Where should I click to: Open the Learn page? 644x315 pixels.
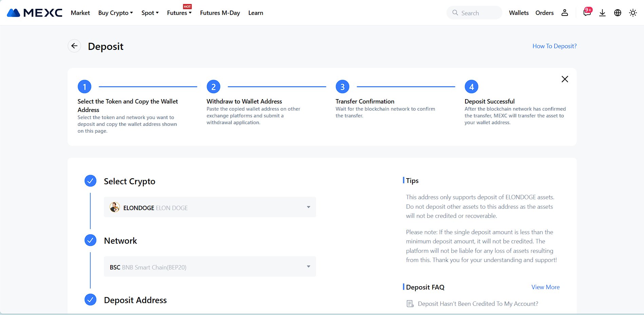click(256, 13)
